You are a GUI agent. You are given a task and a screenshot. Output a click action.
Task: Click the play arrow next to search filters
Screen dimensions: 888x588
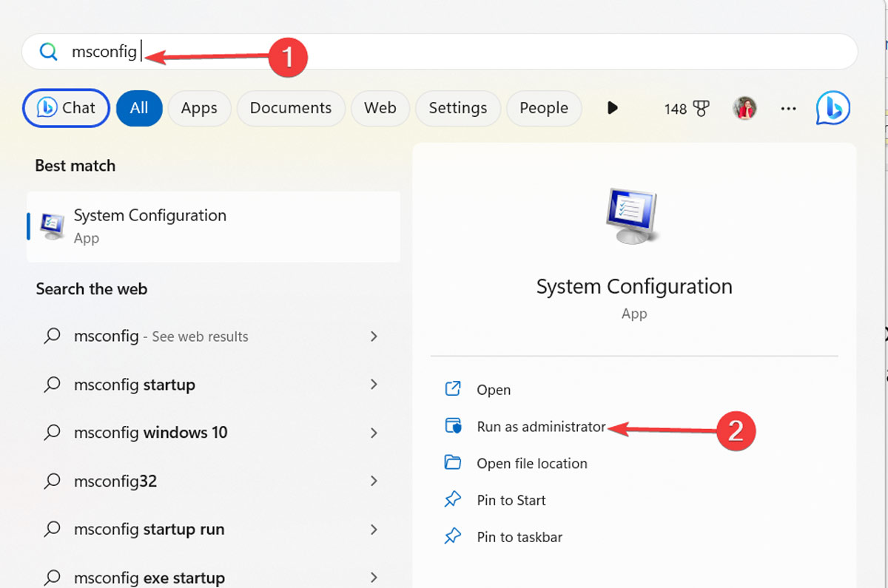click(x=612, y=108)
